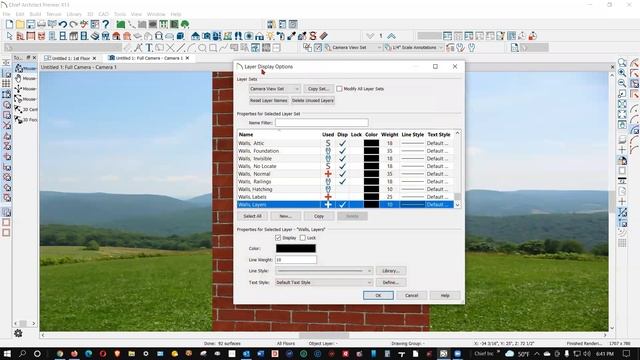The width and height of the screenshot is (640, 360).
Task: Click the Reset Layer Names button
Action: point(269,100)
